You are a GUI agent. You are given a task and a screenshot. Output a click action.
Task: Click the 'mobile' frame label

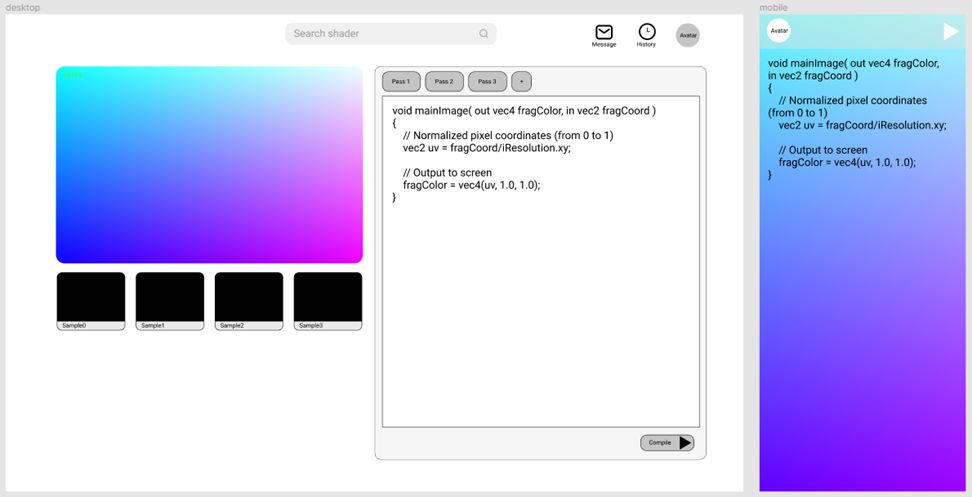(x=774, y=7)
